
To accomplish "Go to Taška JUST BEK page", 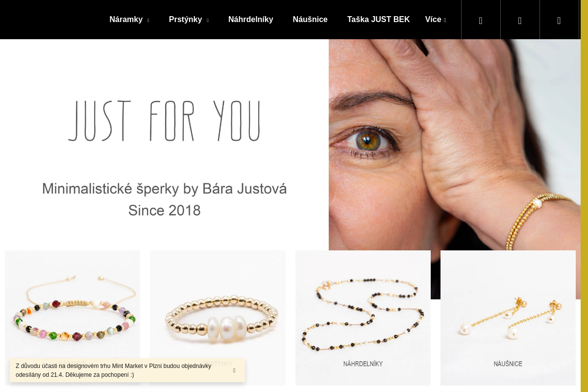I will 378,20.
